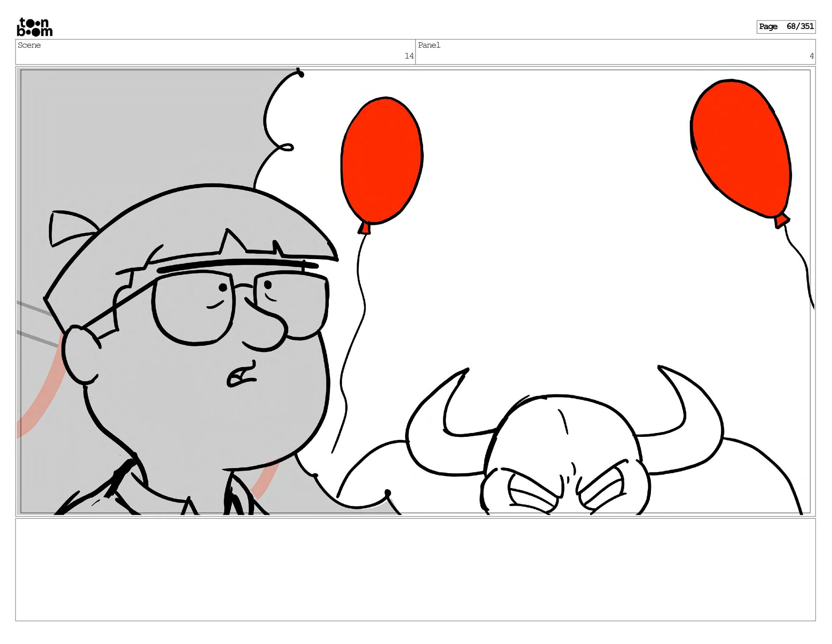832x644 pixels.
Task: Click the Toon Boom logo
Action: [x=35, y=27]
